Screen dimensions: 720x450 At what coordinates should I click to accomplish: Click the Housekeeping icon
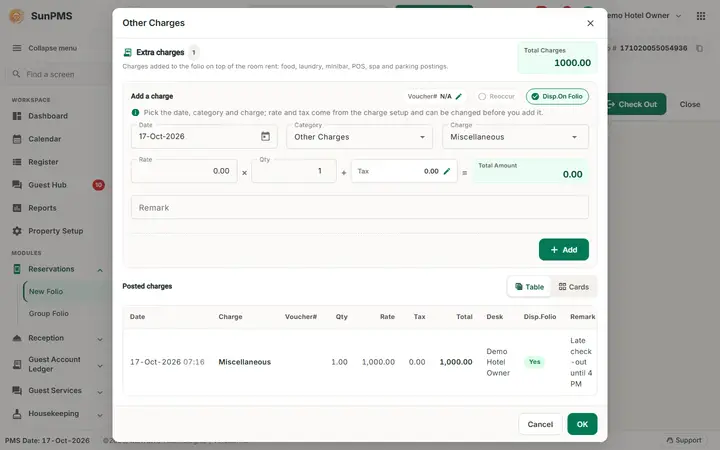[17, 413]
